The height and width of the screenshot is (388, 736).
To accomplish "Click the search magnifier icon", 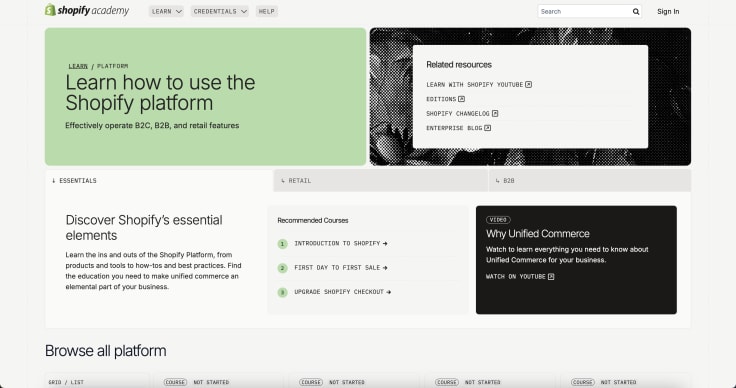I will (636, 12).
